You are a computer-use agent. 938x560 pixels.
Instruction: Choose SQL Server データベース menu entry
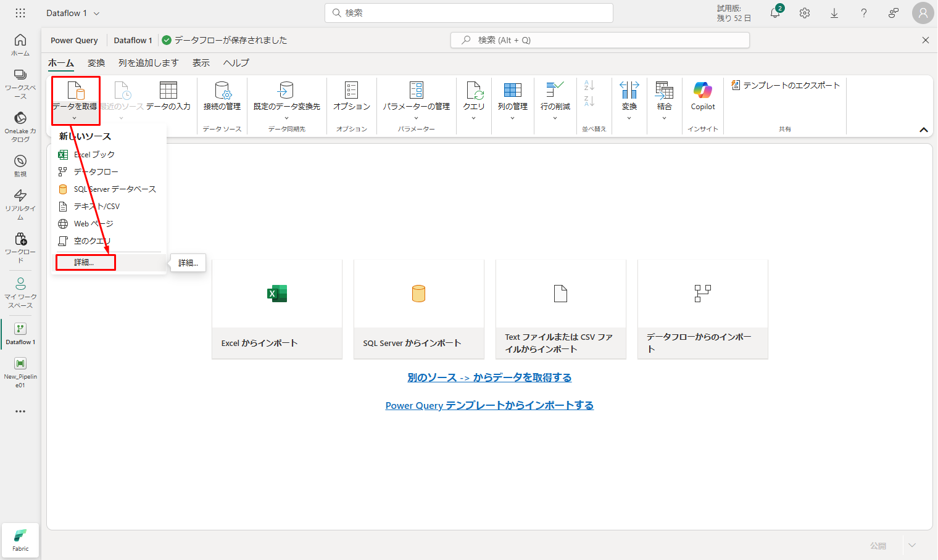[x=114, y=189]
